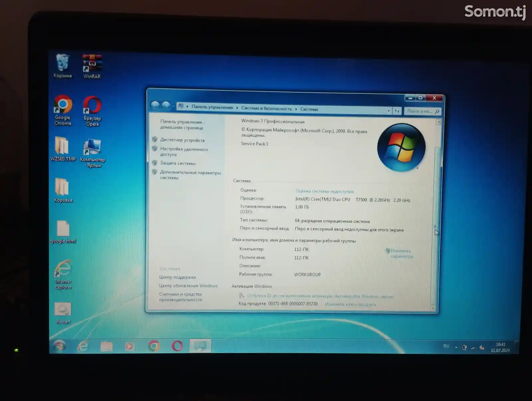The width and height of the screenshot is (532, 401).
Task: Click Show desktop strip at taskbar end
Action: pyautogui.click(x=517, y=347)
